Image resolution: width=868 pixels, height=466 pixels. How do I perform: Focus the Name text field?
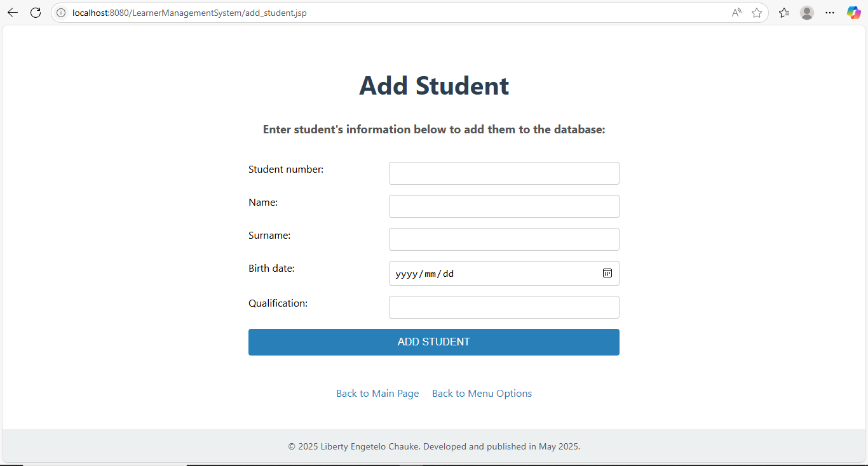click(x=504, y=206)
